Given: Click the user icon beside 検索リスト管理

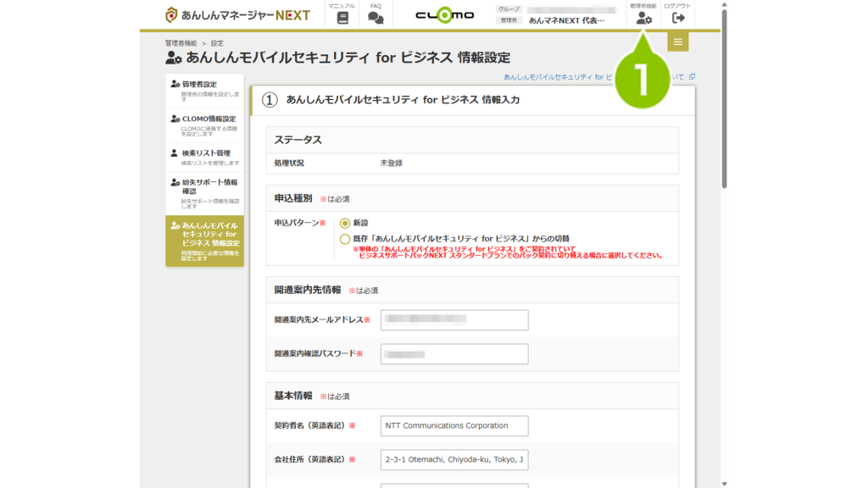Looking at the screenshot, I should click(175, 152).
